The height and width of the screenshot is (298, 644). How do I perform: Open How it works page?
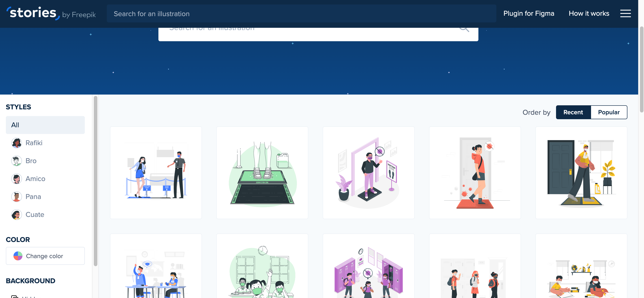coord(589,13)
